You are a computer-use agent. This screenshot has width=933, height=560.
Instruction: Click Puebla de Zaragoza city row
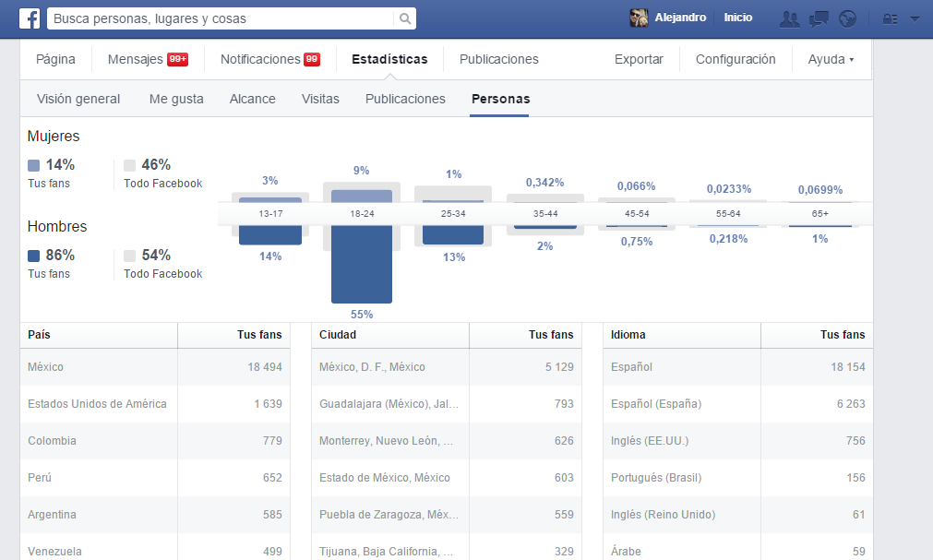point(447,515)
